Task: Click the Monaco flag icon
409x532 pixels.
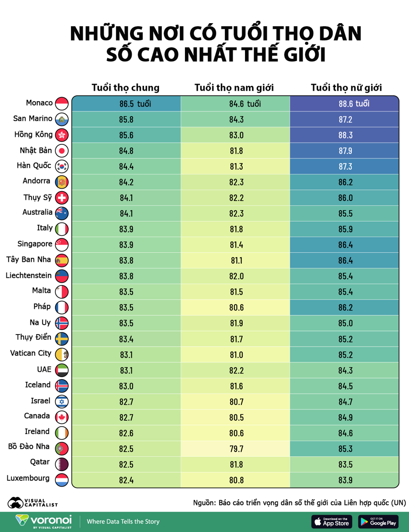Action: [x=62, y=103]
